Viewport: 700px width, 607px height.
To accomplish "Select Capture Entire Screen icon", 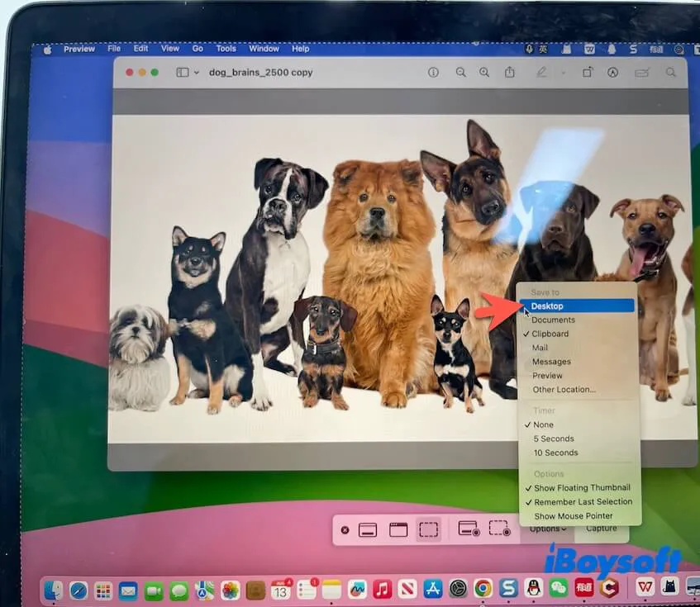I will (368, 530).
